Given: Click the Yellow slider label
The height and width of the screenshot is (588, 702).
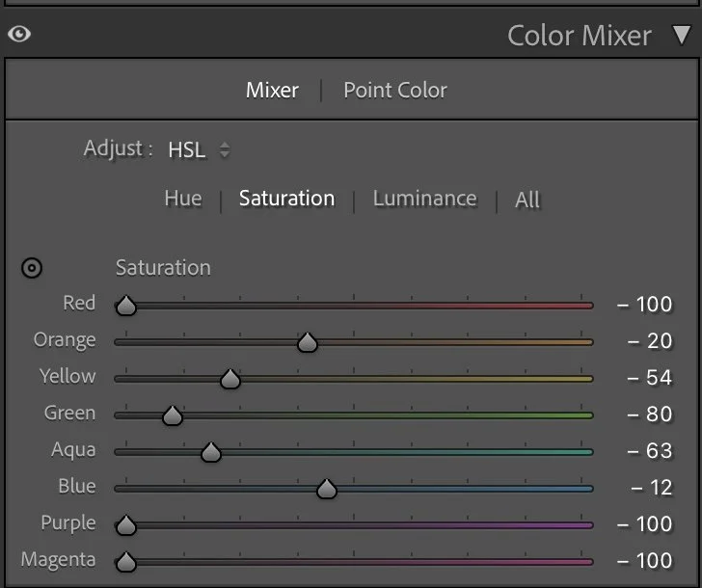Looking at the screenshot, I should coord(67,376).
